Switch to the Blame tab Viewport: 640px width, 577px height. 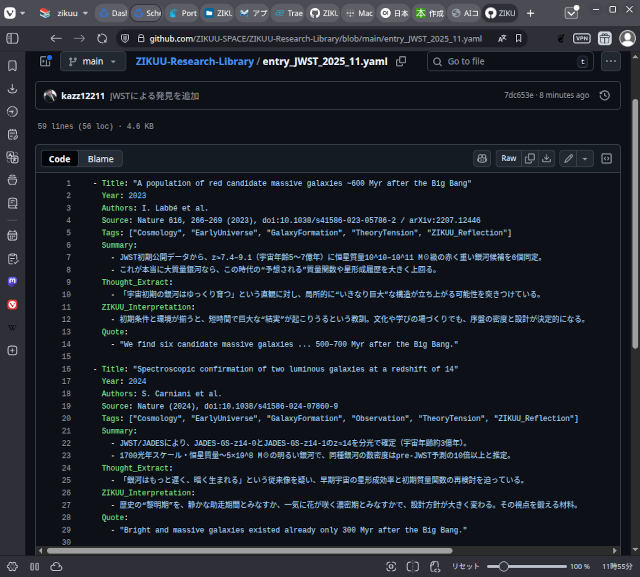pyautogui.click(x=100, y=159)
